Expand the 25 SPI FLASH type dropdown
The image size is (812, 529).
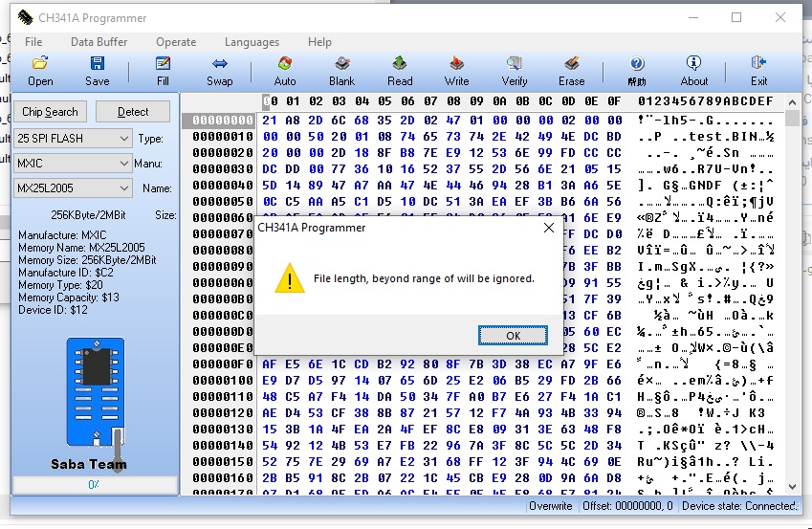click(123, 139)
